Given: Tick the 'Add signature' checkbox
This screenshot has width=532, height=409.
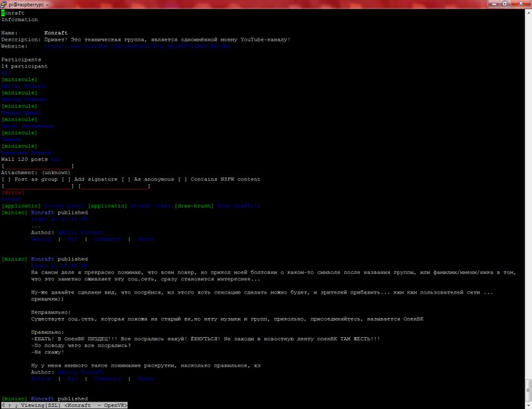Looking at the screenshot, I should pos(66,179).
